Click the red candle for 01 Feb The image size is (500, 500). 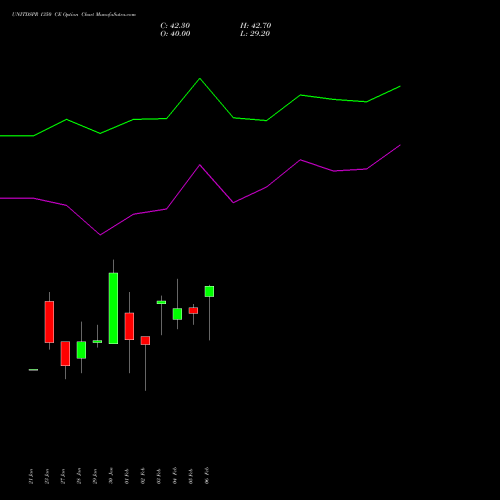pyautogui.click(x=129, y=326)
